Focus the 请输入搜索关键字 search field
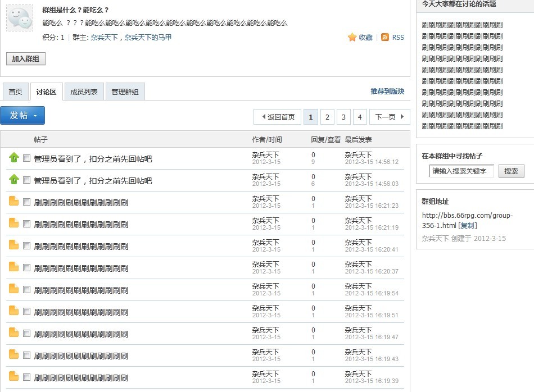The height and width of the screenshot is (392, 534). pyautogui.click(x=461, y=171)
